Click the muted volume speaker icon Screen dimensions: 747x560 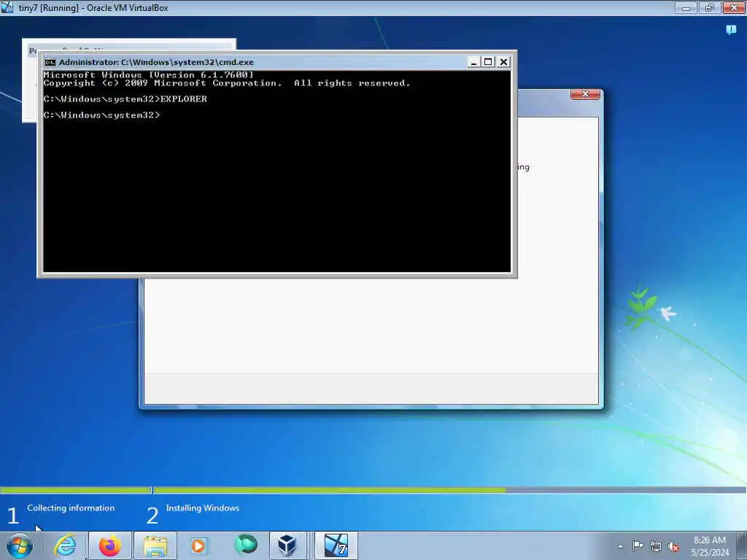click(x=673, y=546)
